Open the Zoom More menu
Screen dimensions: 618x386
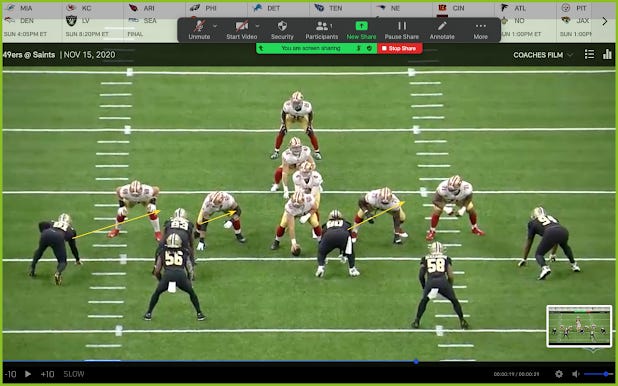(480, 30)
